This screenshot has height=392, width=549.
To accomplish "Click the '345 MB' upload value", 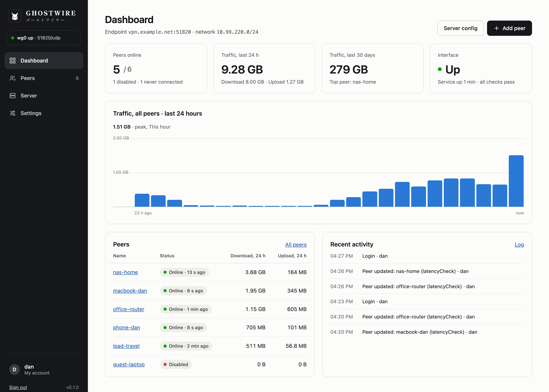I will tap(297, 291).
